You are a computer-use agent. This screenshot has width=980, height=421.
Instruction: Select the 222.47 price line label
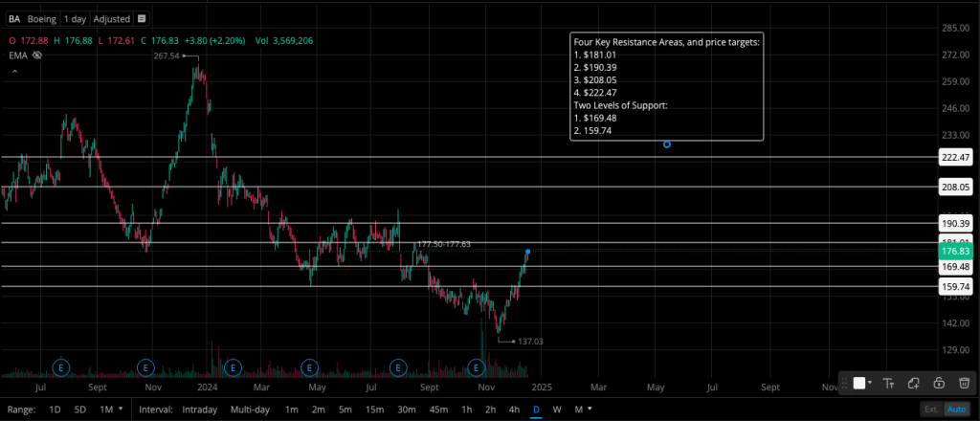[956, 158]
